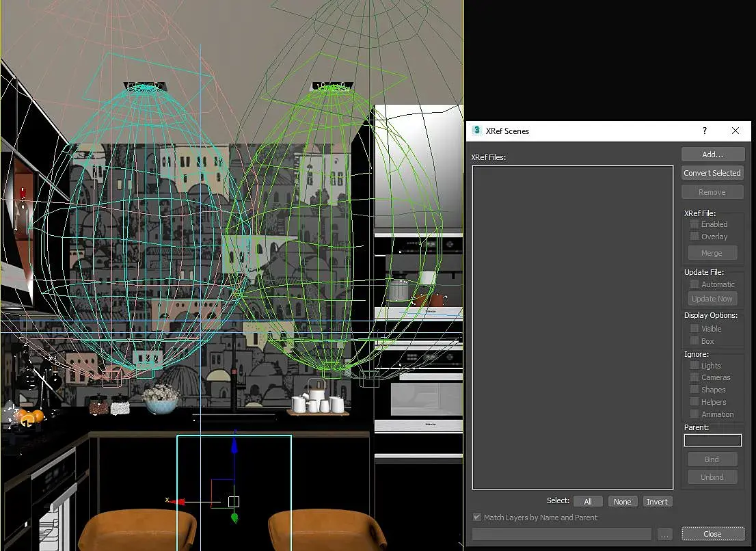
Task: Select All XRef files
Action: (x=588, y=502)
